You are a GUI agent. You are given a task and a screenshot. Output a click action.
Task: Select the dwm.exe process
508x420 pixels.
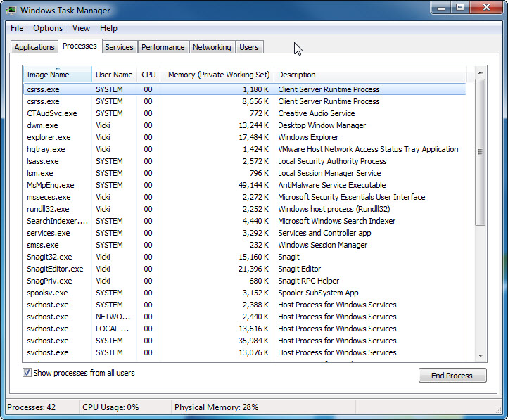pyautogui.click(x=245, y=125)
